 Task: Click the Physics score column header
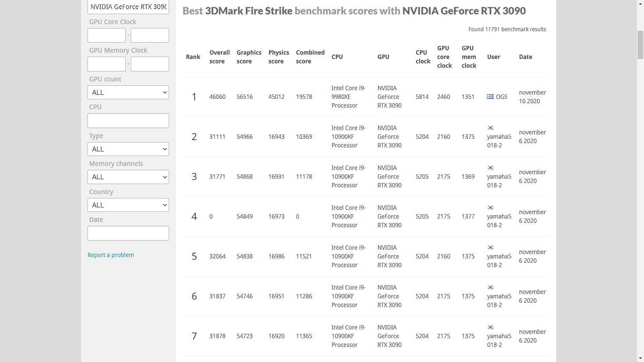279,57
